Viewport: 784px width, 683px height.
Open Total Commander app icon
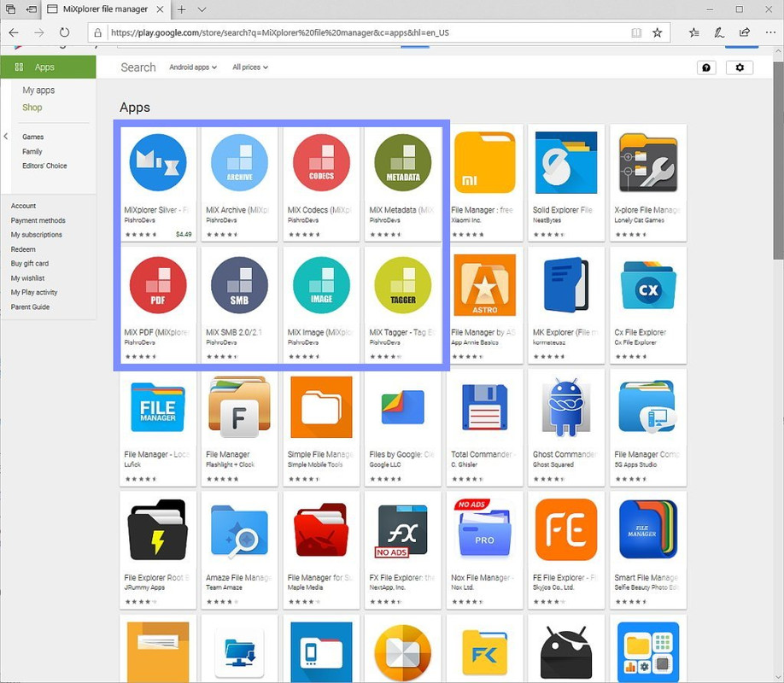(x=484, y=407)
